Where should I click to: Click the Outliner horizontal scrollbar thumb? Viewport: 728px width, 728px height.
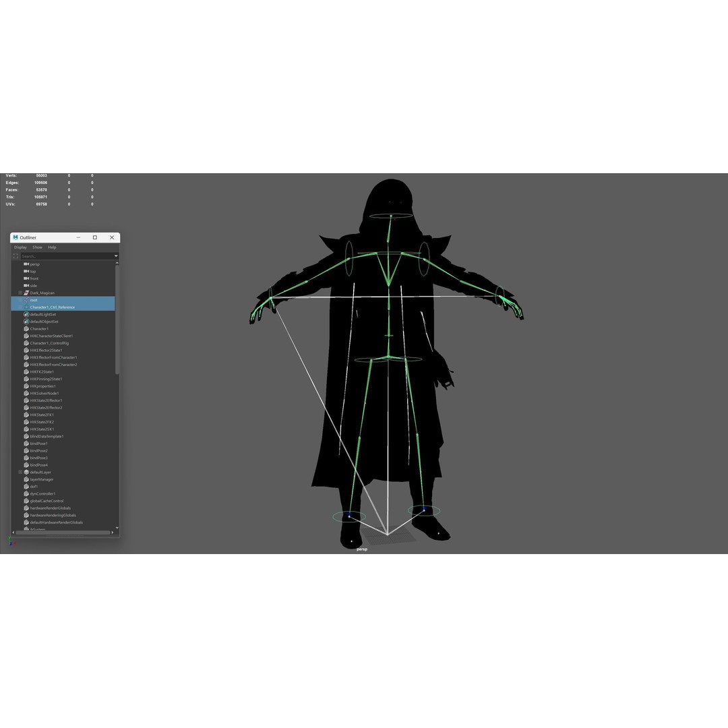[63, 533]
